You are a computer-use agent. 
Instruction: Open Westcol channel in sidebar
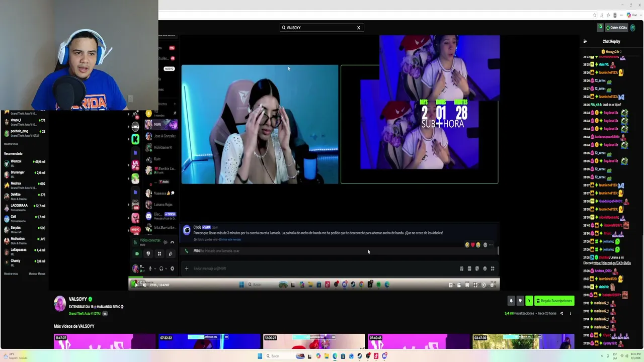tap(25, 163)
